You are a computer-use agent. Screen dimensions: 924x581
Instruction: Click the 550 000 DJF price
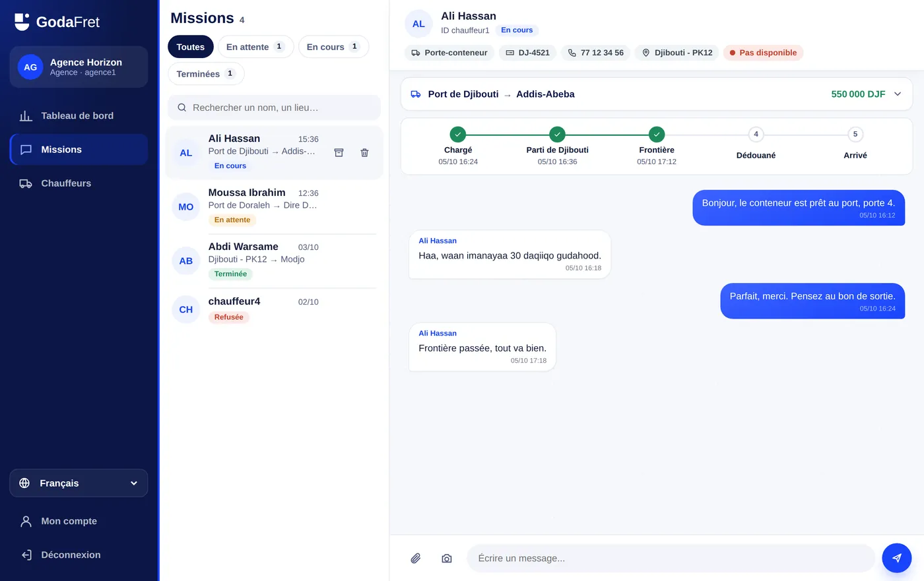(858, 94)
